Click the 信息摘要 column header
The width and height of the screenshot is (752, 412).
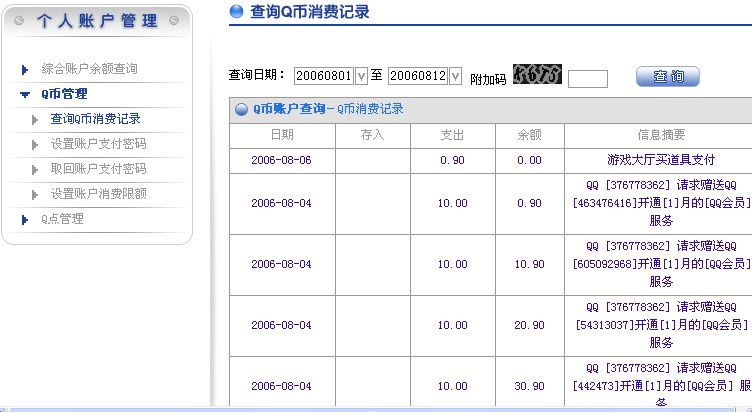pos(661,135)
